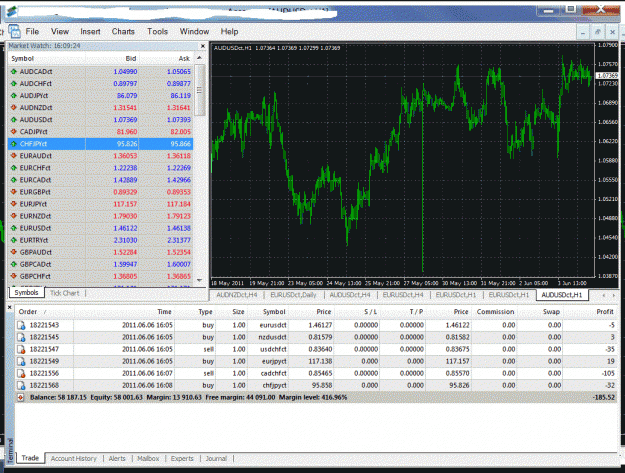Viewport: 625px width, 473px height.
Task: Click the GBPAUDct down-arrow icon
Action: coord(14,252)
